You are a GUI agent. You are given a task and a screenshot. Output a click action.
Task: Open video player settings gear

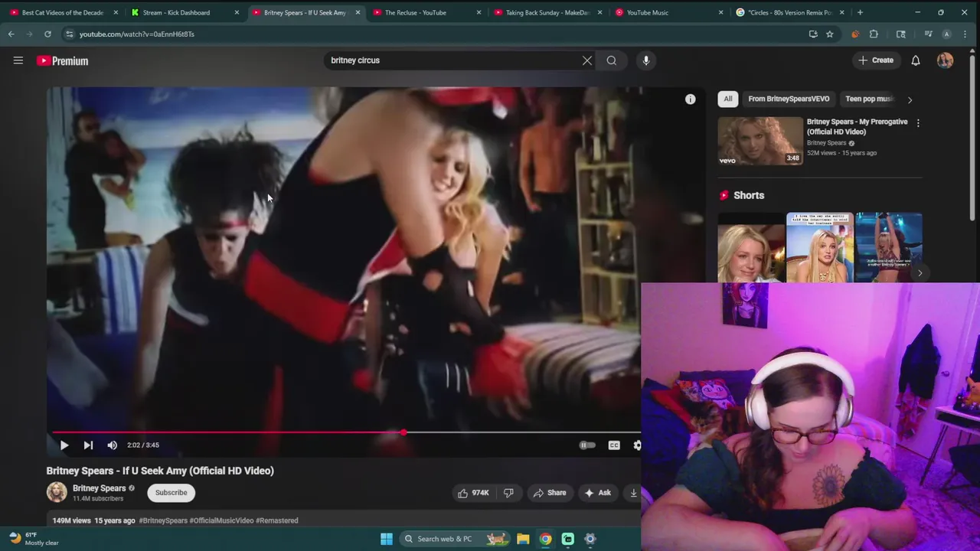636,445
